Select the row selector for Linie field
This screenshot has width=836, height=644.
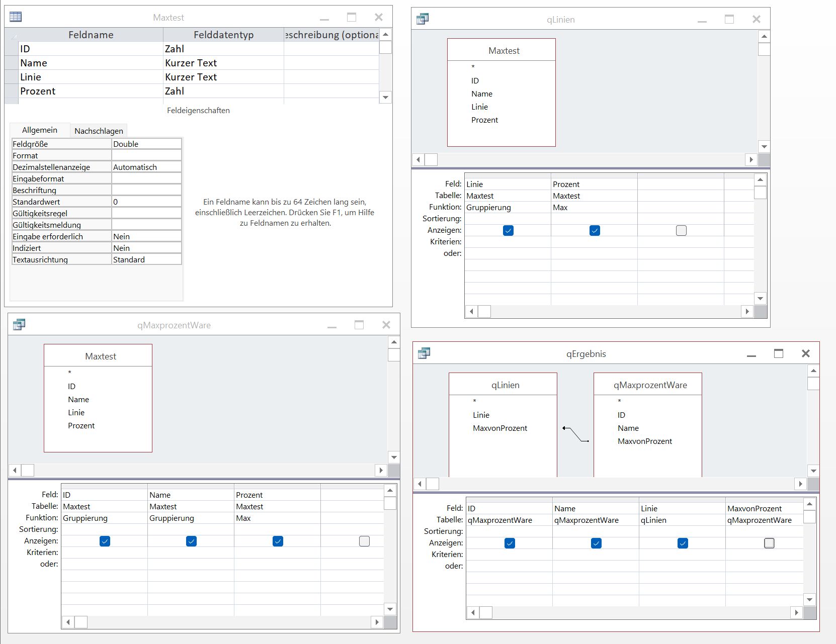point(11,77)
